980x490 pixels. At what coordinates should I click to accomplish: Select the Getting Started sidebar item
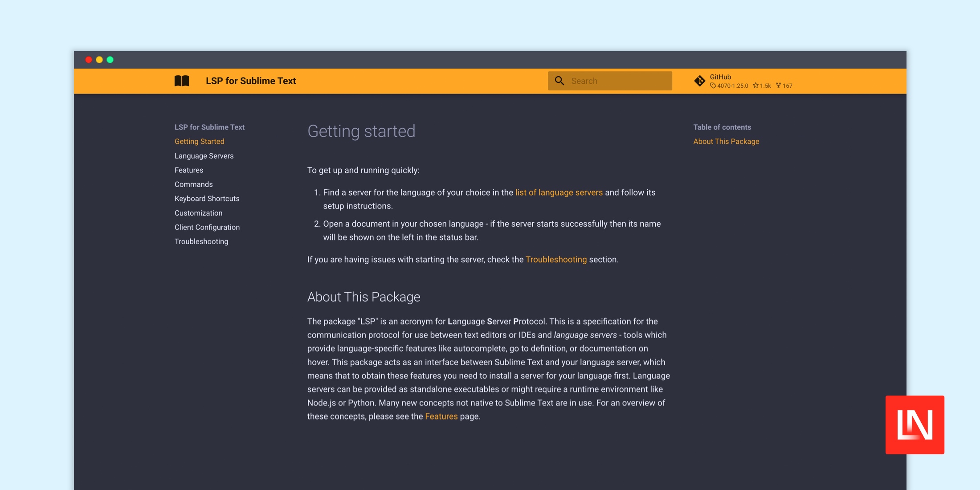tap(200, 141)
